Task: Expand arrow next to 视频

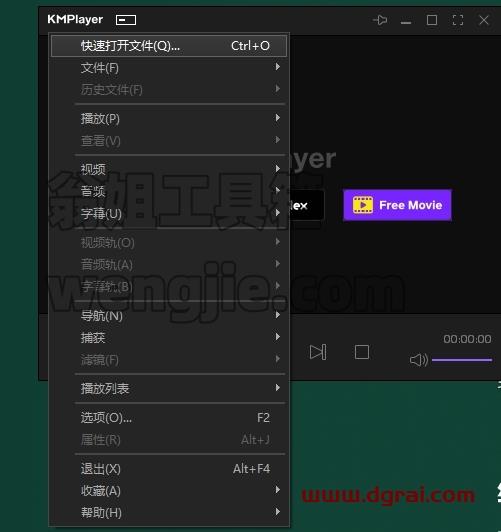Action: click(x=278, y=168)
